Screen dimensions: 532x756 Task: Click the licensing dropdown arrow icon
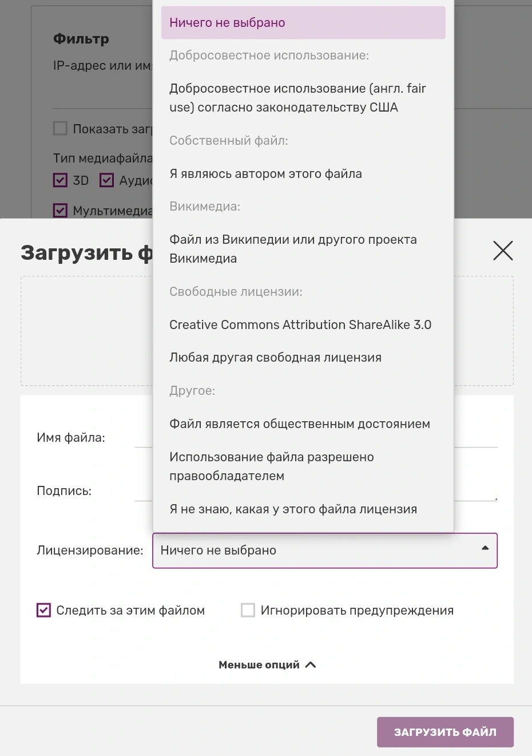pos(485,548)
